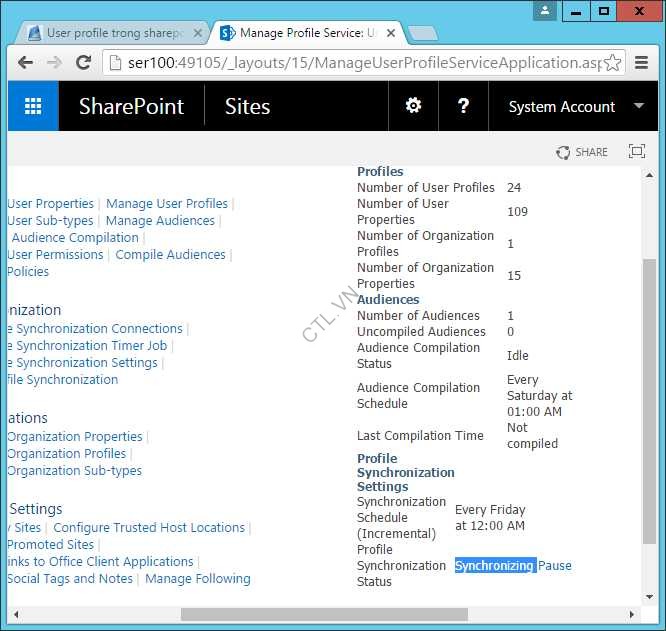Expand the System Account dropdown
Viewport: 666px width, 631px height.
(x=638, y=106)
